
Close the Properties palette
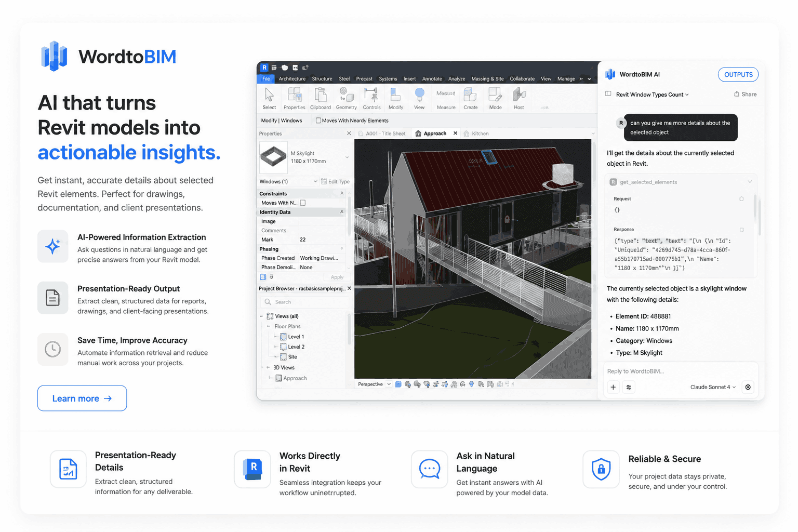click(x=349, y=134)
